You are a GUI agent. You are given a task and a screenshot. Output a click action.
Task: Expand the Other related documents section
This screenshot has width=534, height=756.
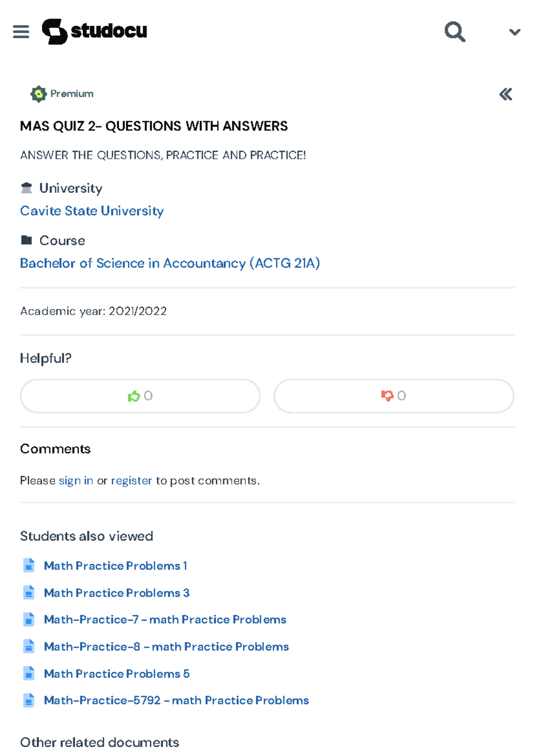point(99,742)
